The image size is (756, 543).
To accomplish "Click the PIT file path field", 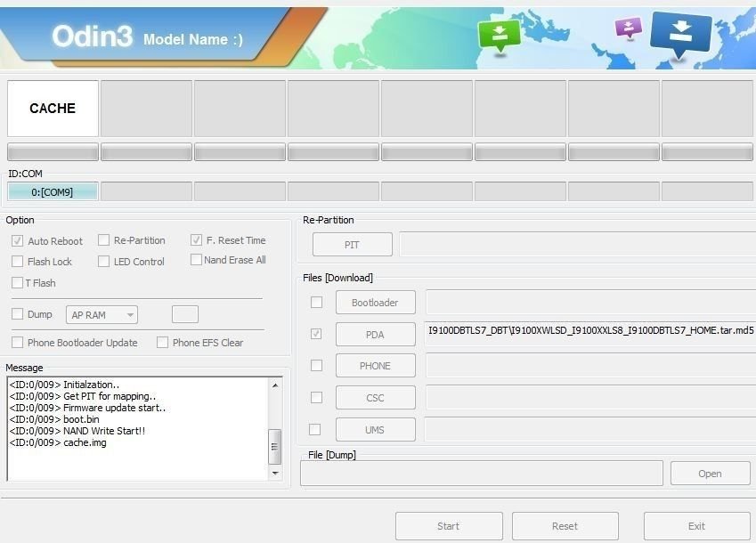I will [x=578, y=244].
